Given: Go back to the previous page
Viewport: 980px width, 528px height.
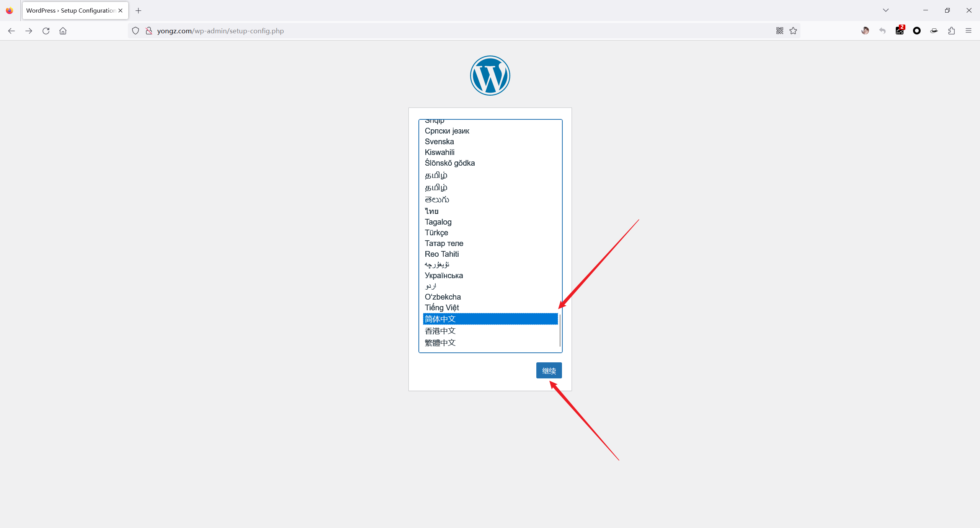Looking at the screenshot, I should (11, 31).
